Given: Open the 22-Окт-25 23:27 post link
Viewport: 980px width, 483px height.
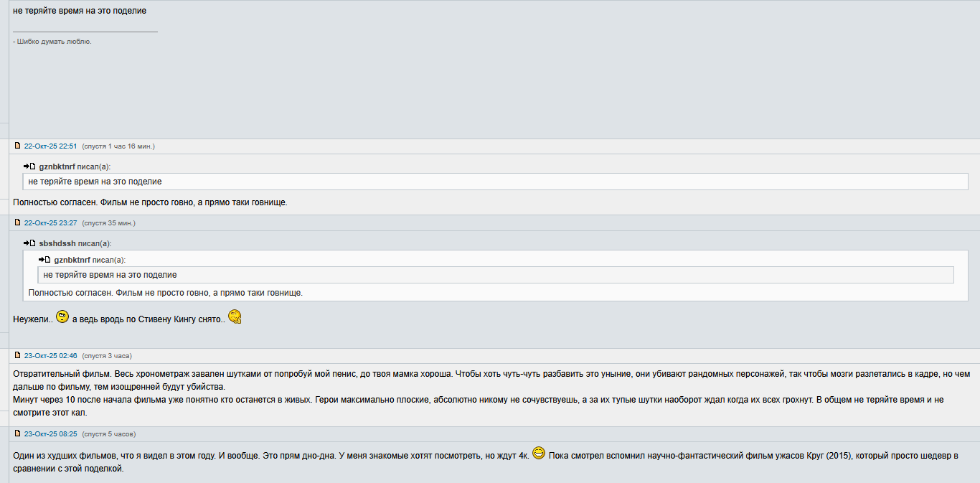Looking at the screenshot, I should 50,223.
